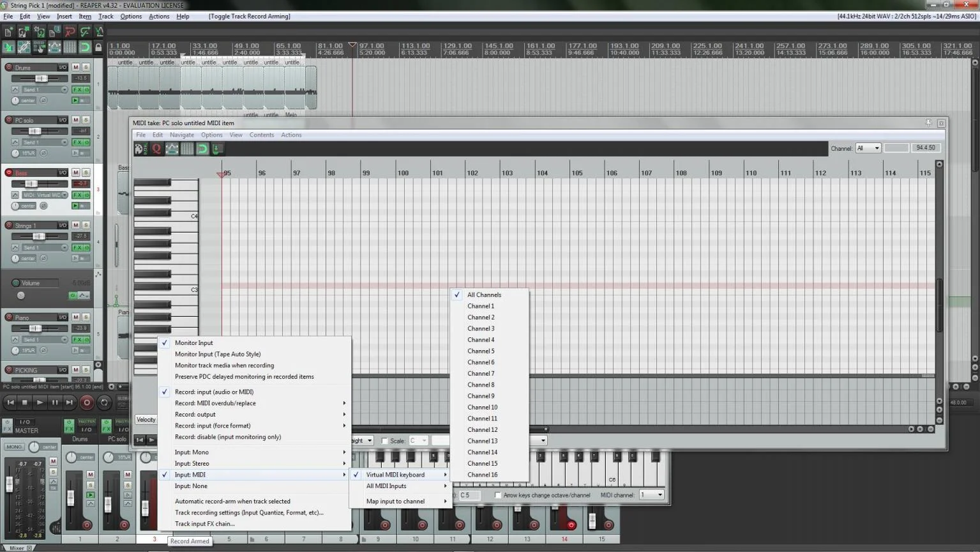
Task: Click the Velocity lane button
Action: (146, 420)
